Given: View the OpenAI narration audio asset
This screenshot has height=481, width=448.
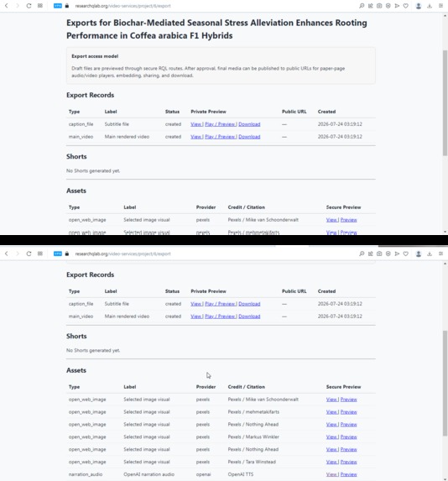Looking at the screenshot, I should tap(331, 474).
